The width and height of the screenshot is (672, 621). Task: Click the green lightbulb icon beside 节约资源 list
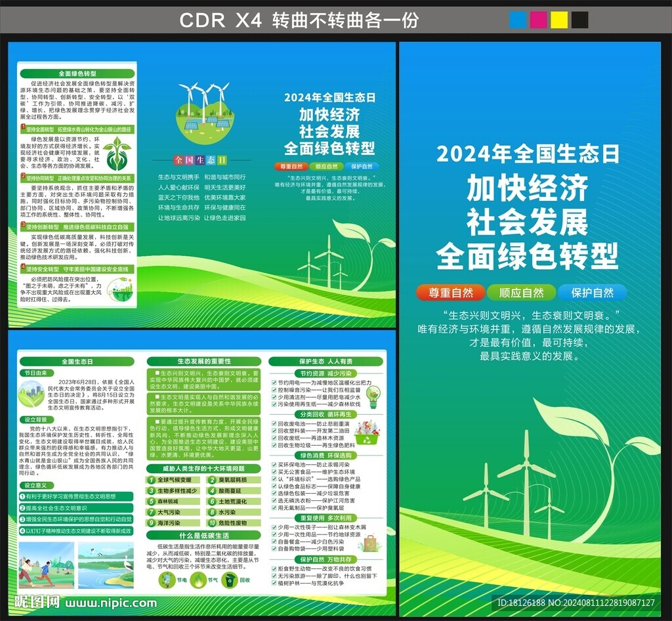[x=373, y=397]
